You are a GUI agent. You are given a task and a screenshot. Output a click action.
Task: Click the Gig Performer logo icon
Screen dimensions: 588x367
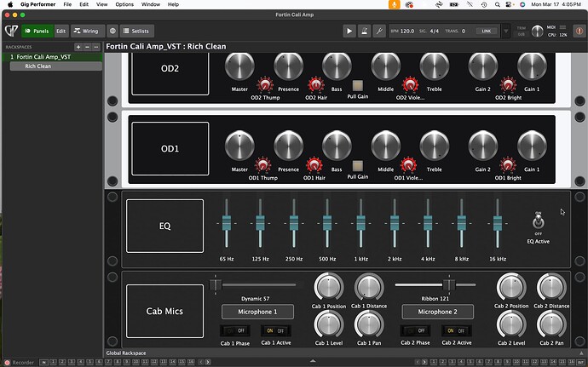click(11, 31)
